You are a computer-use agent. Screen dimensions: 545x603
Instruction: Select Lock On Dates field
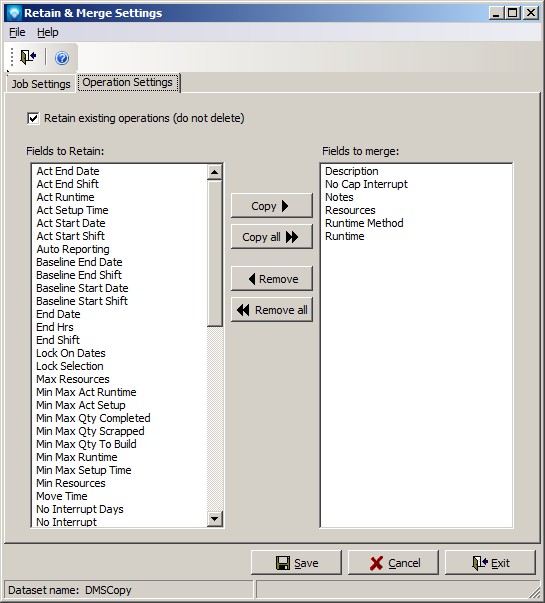pyautogui.click(x=71, y=353)
